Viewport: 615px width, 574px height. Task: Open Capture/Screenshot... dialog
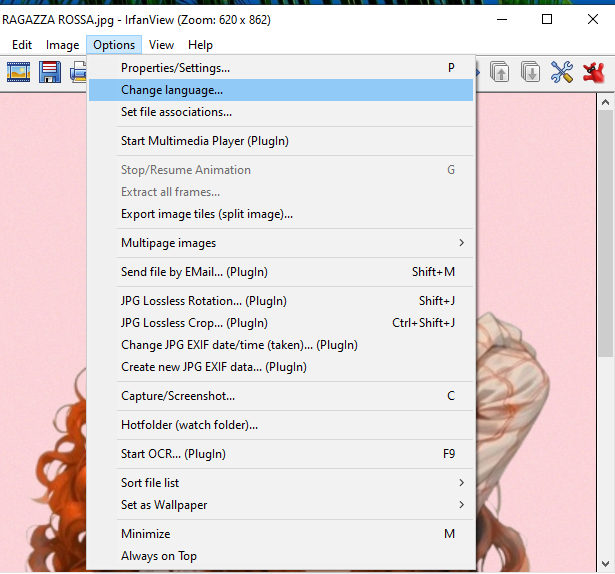[x=281, y=396]
